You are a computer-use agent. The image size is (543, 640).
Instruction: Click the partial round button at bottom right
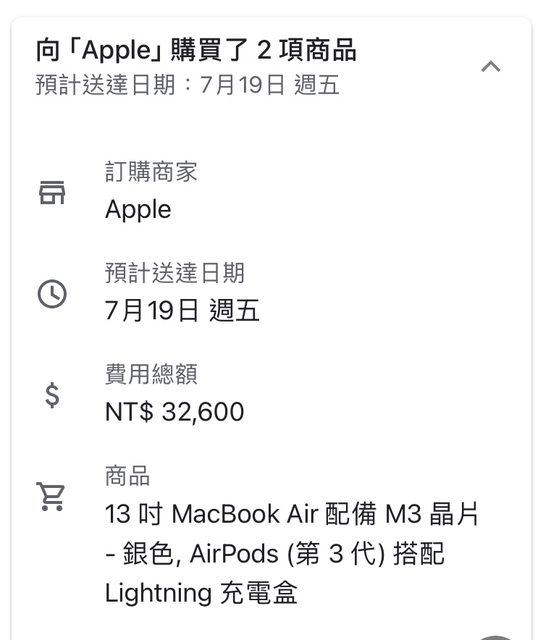pos(495,637)
